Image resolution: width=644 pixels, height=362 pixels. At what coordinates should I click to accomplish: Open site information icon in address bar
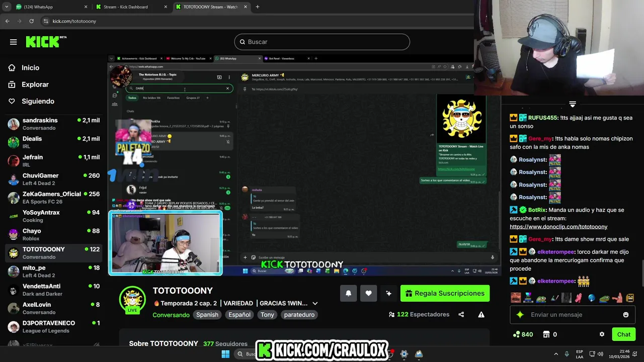point(46,21)
